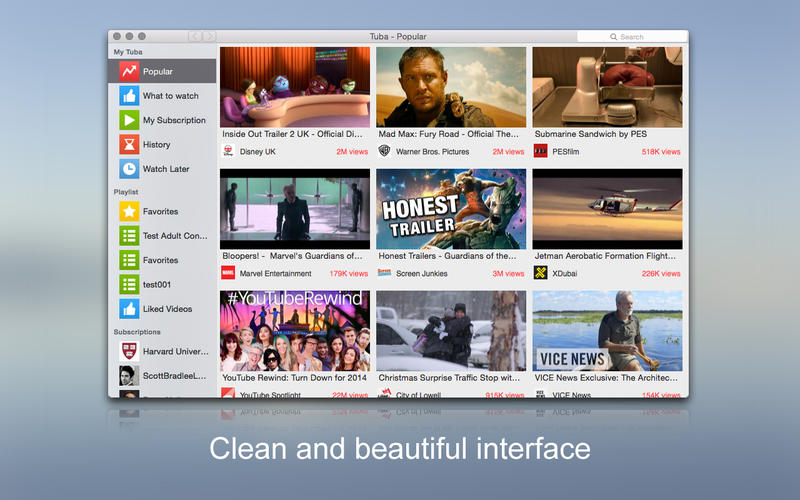800x500 pixels.
Task: Click the Watch Later clock icon
Action: coord(129,169)
